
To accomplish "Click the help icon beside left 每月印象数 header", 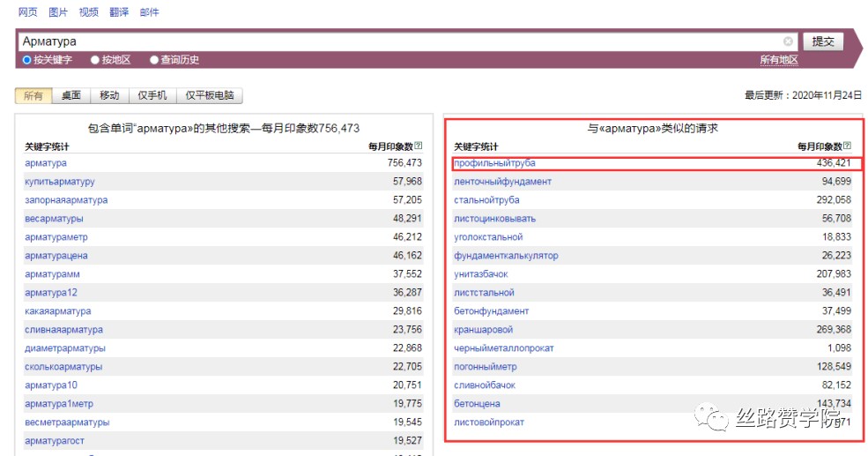I will [419, 146].
